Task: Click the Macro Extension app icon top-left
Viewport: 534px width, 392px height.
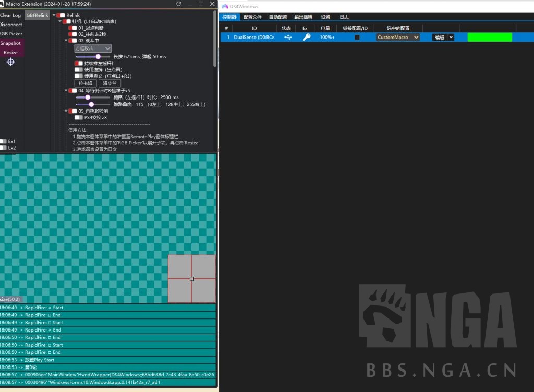Action: tap(3, 4)
